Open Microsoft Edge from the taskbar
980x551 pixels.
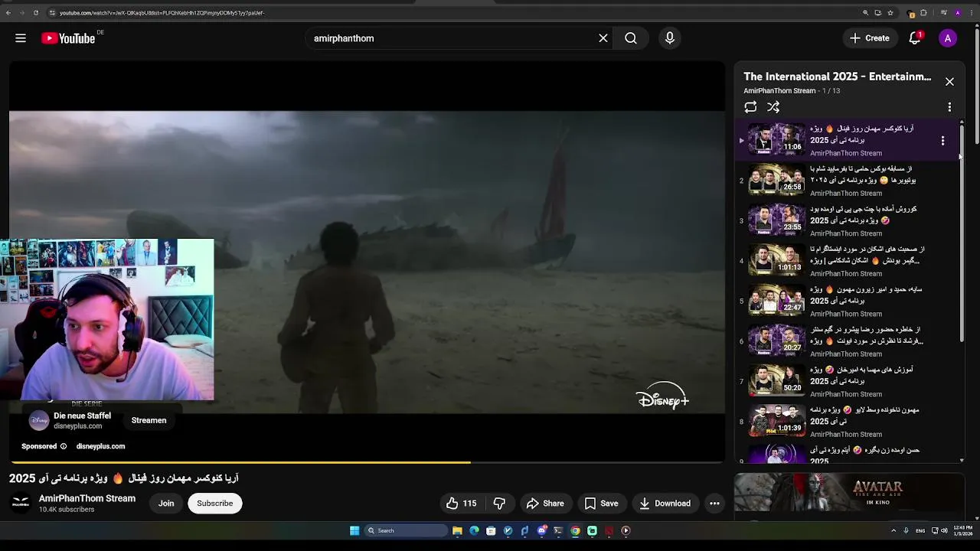pos(474,530)
